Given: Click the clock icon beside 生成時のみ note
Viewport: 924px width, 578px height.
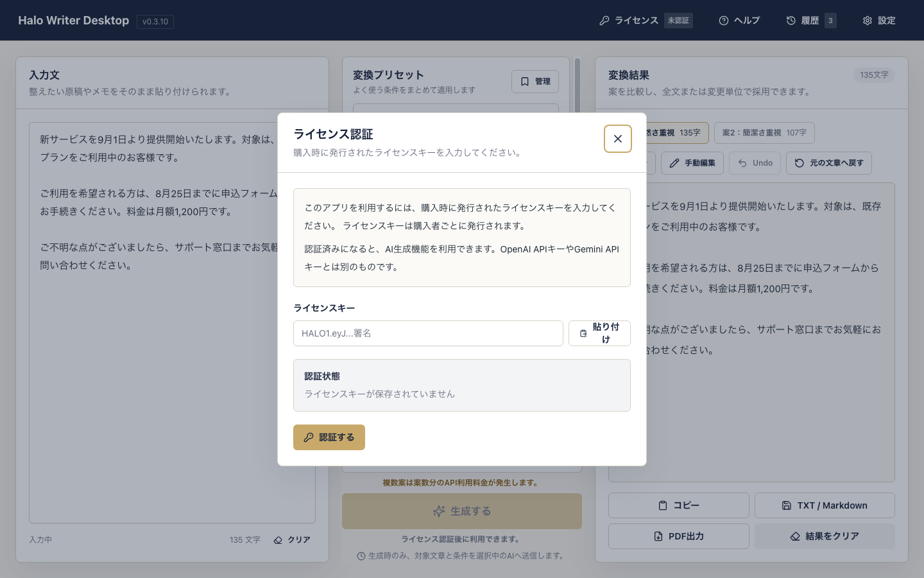Looking at the screenshot, I should [x=361, y=556].
